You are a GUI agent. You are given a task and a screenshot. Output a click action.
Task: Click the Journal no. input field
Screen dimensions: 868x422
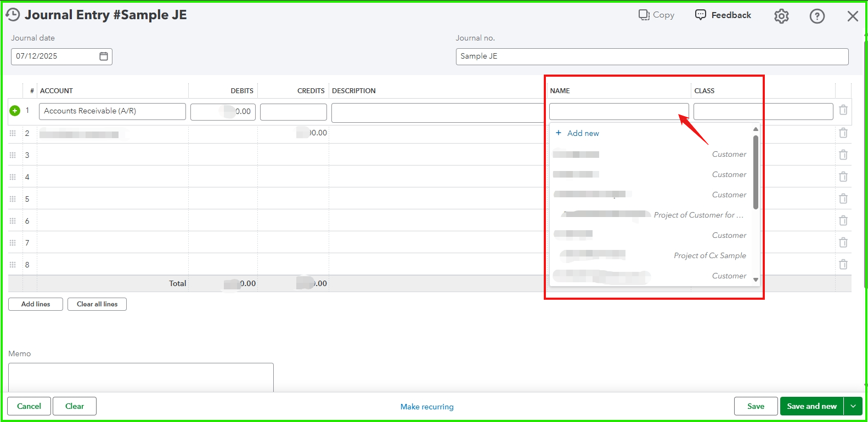point(652,56)
